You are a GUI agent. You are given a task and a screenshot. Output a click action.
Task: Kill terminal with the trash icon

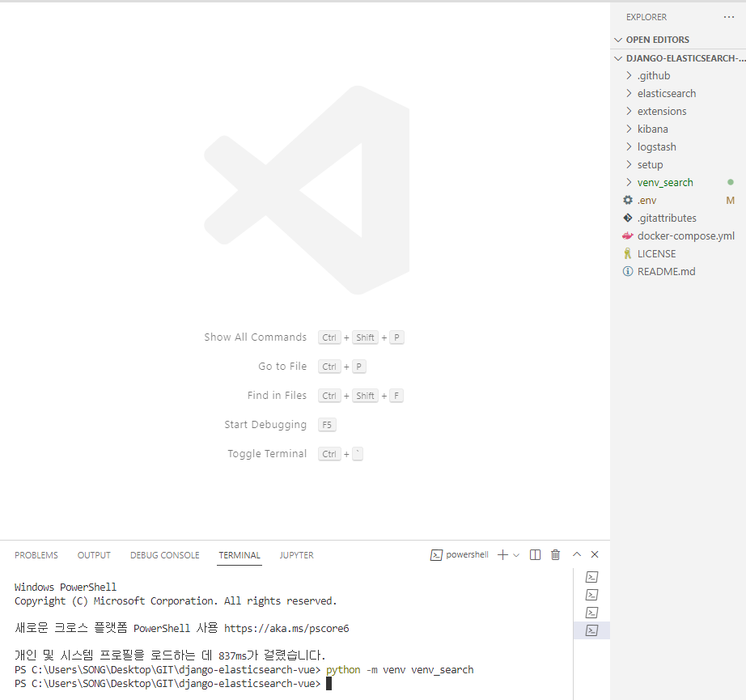pos(555,555)
